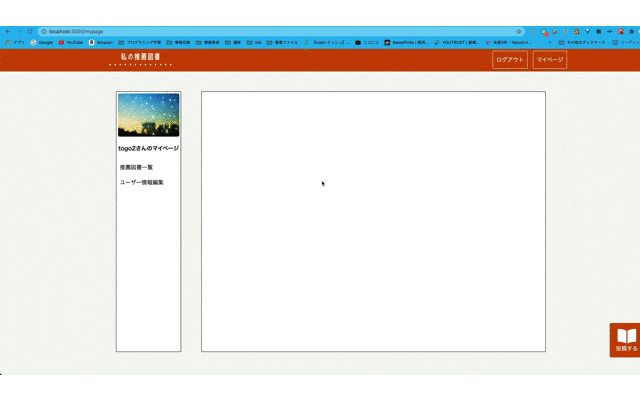Click the ログアウト button
Viewport: 640px width, 400px height.
510,60
